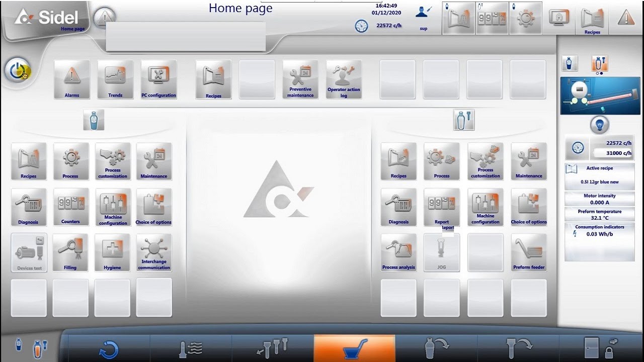Select the blue bottle view in the right sidebar

pyautogui.click(x=570, y=63)
